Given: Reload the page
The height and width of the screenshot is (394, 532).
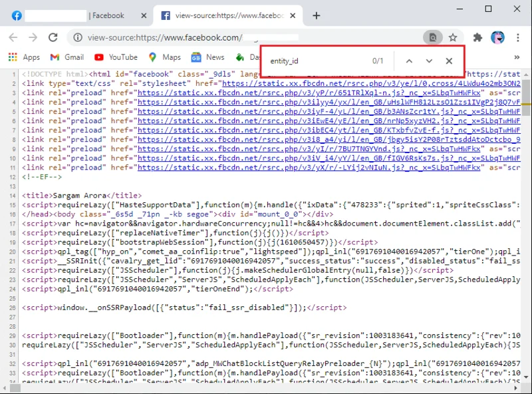Looking at the screenshot, I should coord(53,38).
